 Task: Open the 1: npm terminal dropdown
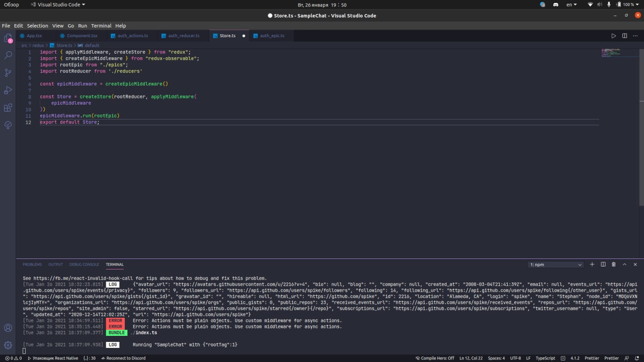tap(555, 264)
